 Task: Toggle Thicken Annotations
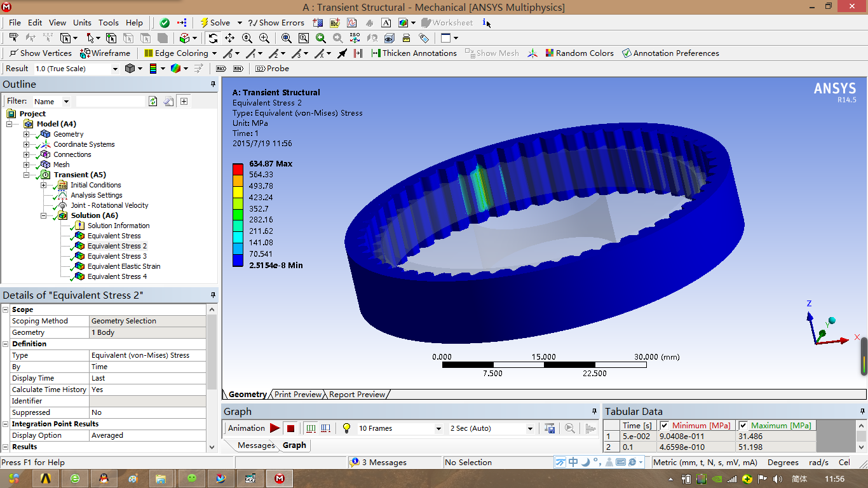pyautogui.click(x=414, y=53)
